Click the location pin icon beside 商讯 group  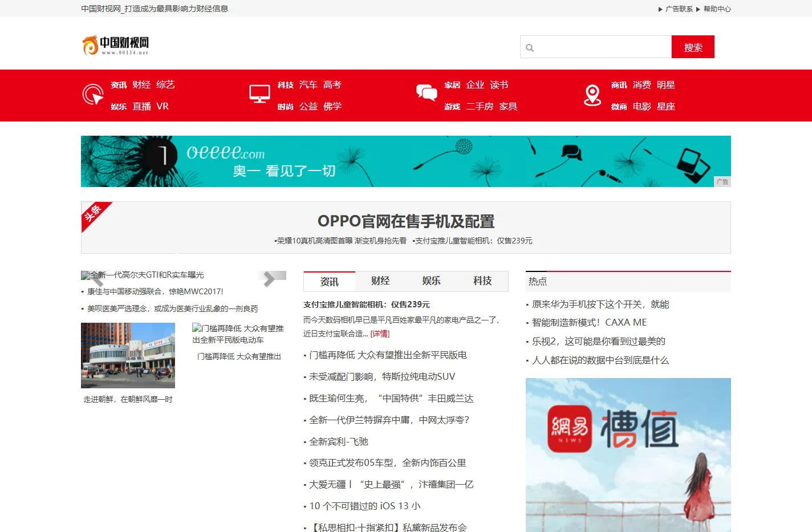tap(592, 95)
